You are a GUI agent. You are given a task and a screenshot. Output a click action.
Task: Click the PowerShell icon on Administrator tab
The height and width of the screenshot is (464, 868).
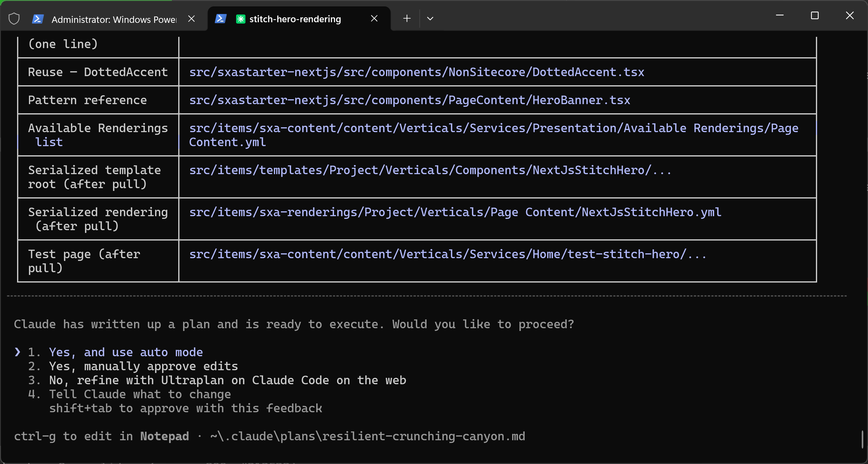tap(38, 19)
